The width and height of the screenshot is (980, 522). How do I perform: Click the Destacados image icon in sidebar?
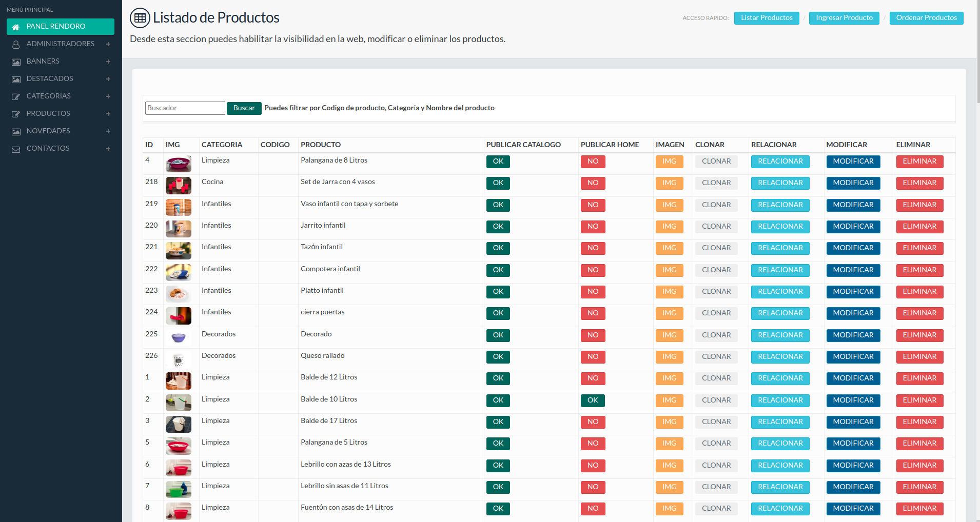[16, 79]
